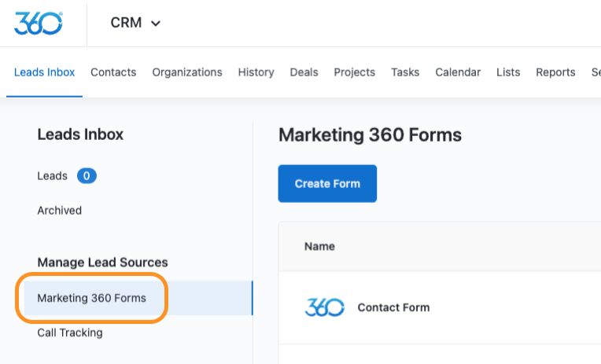Select the Deals tab
The image size is (601, 364).
click(304, 72)
